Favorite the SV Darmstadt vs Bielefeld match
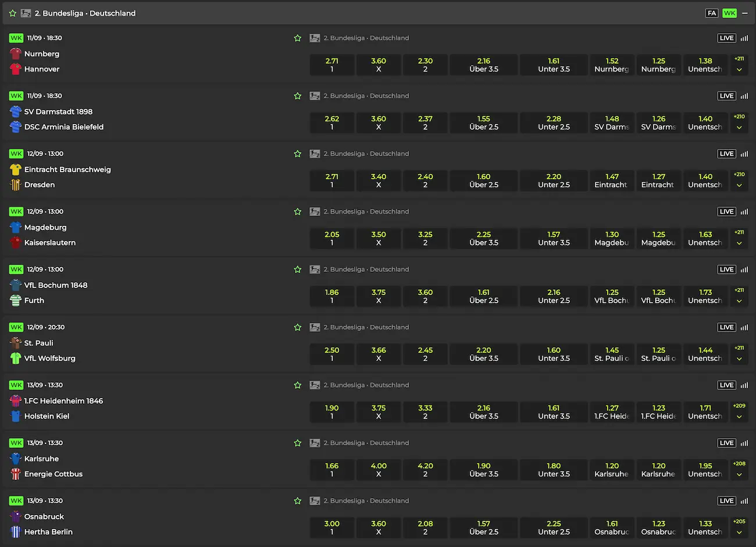756x547 pixels. (298, 95)
